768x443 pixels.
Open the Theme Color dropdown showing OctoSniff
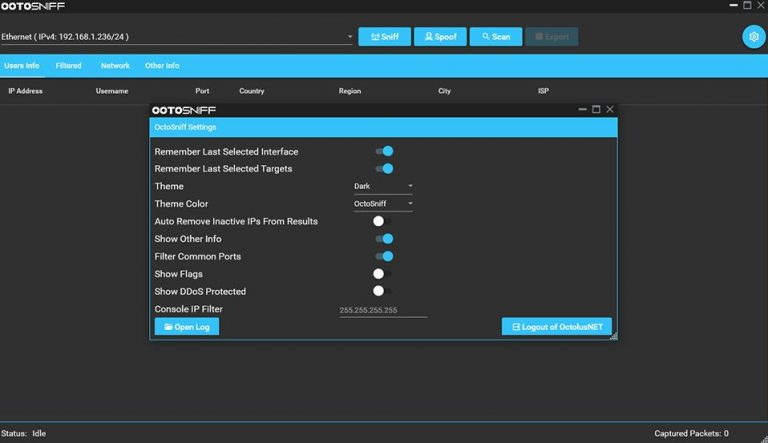coord(383,204)
